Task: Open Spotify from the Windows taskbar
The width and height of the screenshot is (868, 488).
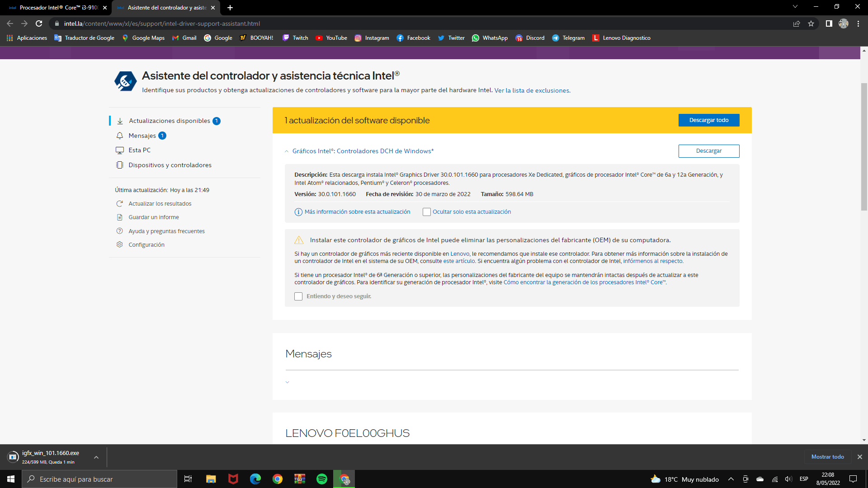Action: (322, 479)
